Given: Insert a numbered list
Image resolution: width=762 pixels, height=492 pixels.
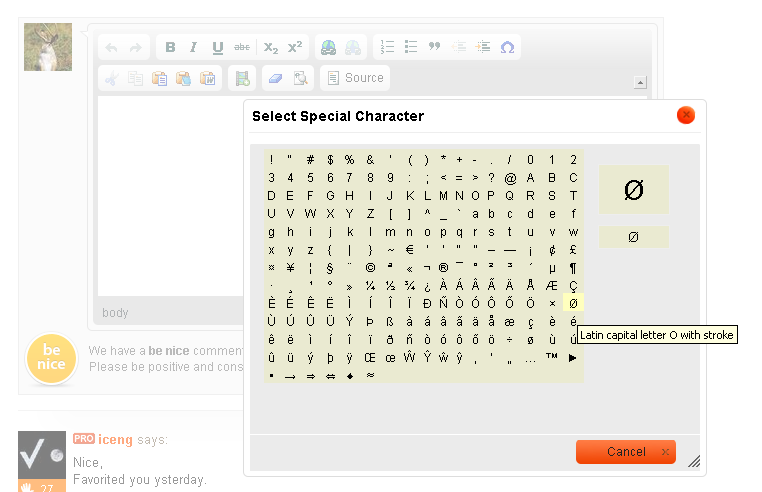Looking at the screenshot, I should [387, 47].
